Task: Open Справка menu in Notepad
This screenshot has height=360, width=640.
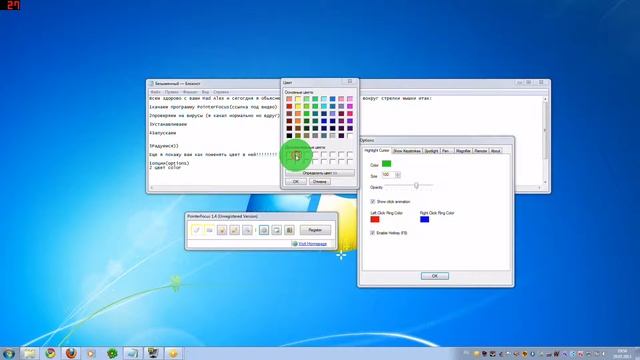Action: click(x=221, y=92)
